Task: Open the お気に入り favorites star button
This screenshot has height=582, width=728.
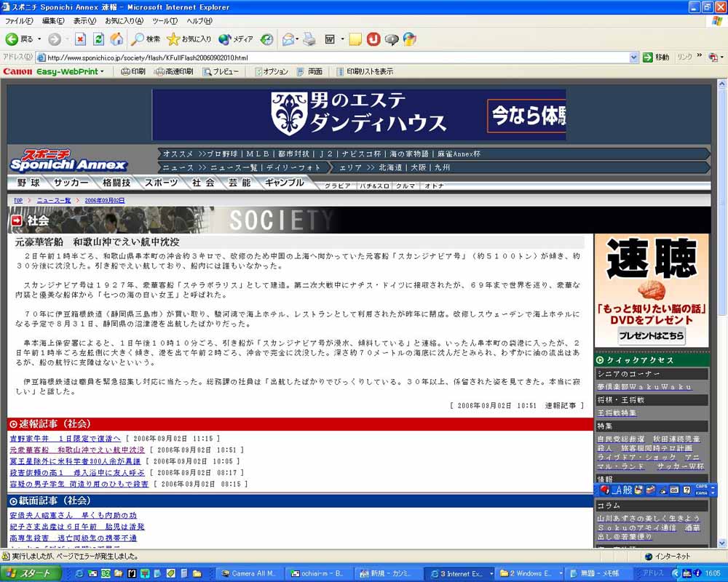Action: pos(189,39)
